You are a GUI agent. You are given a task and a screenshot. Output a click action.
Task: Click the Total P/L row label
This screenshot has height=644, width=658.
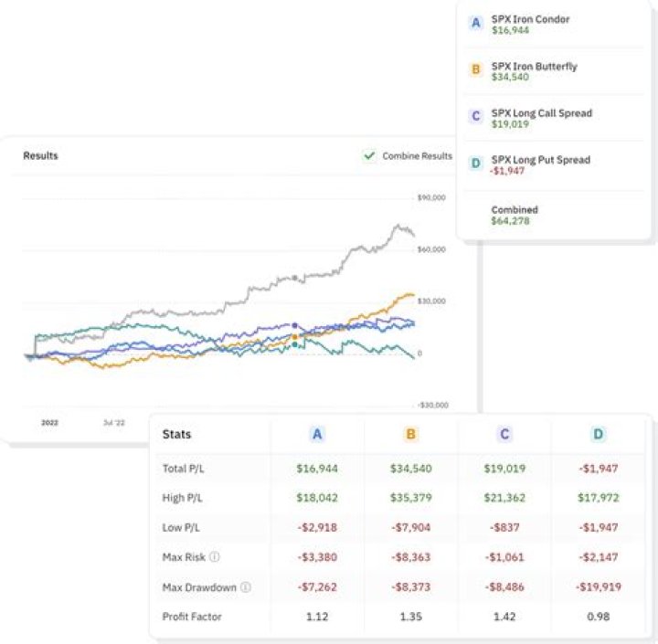[184, 469]
